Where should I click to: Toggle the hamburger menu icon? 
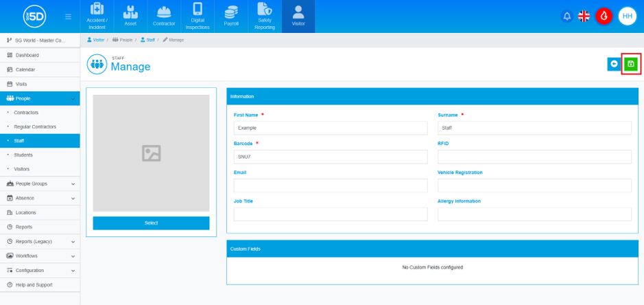68,16
